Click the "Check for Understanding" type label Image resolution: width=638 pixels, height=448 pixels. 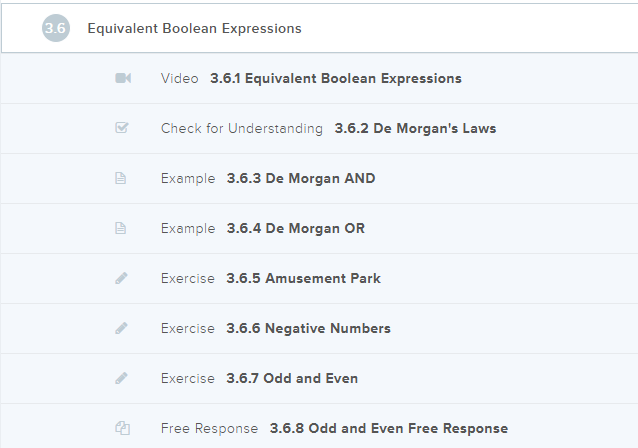pyautogui.click(x=241, y=128)
